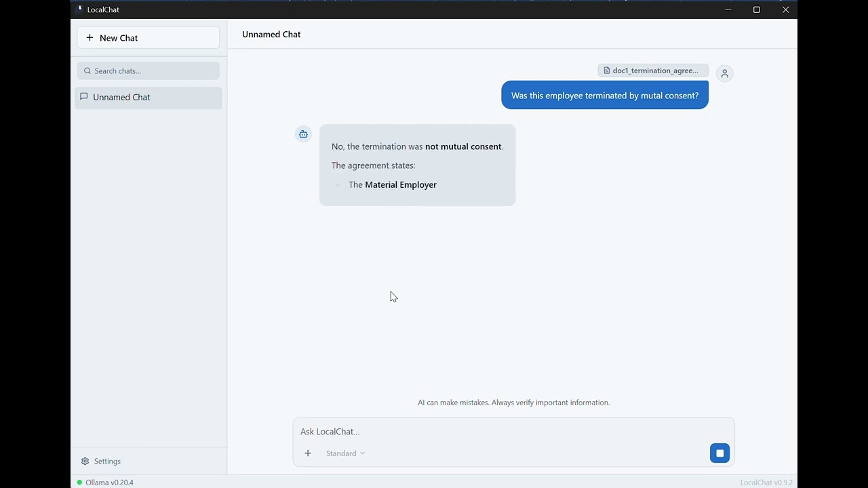The height and width of the screenshot is (488, 868).
Task: Start a New Chat
Action: pyautogui.click(x=148, y=38)
